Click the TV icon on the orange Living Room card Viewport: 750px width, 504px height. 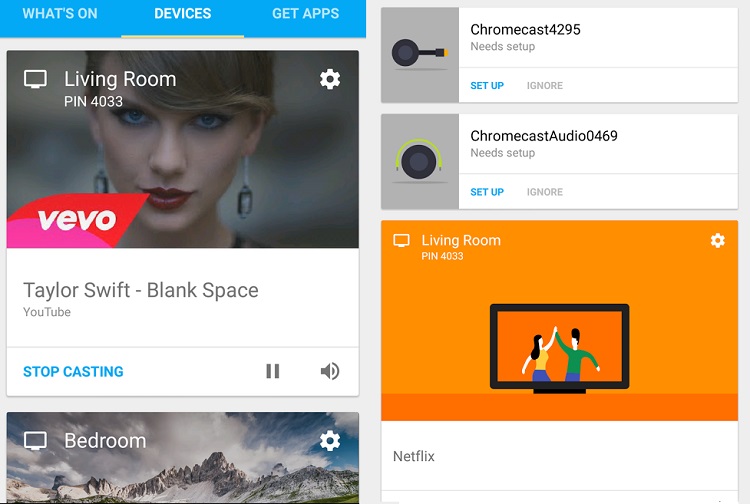401,240
